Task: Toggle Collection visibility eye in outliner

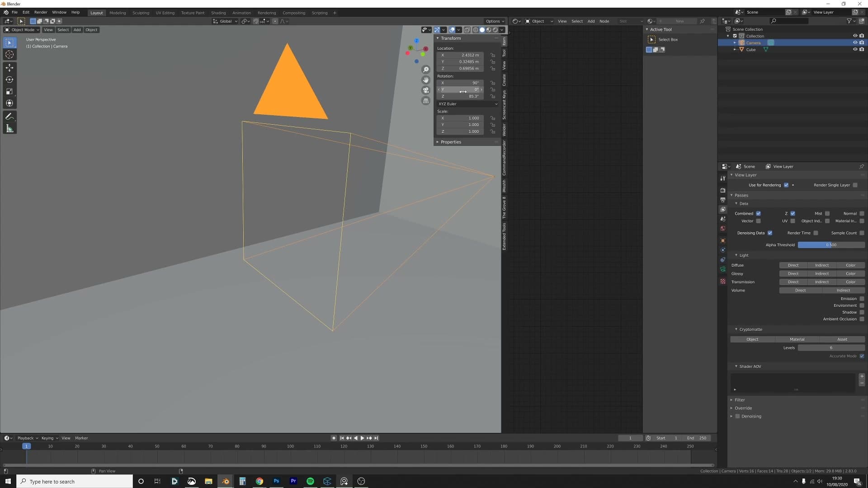Action: [x=855, y=36]
